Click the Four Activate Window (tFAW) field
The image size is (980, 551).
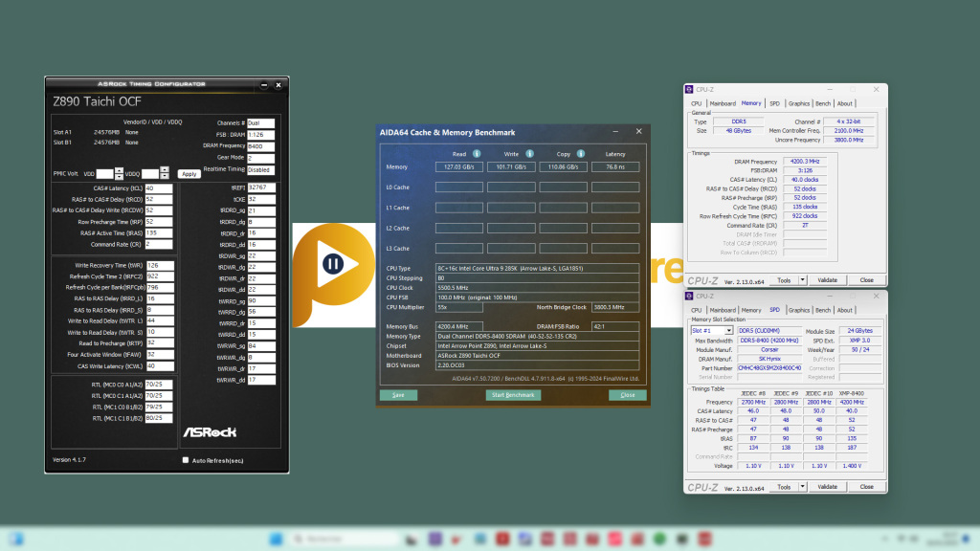point(160,355)
